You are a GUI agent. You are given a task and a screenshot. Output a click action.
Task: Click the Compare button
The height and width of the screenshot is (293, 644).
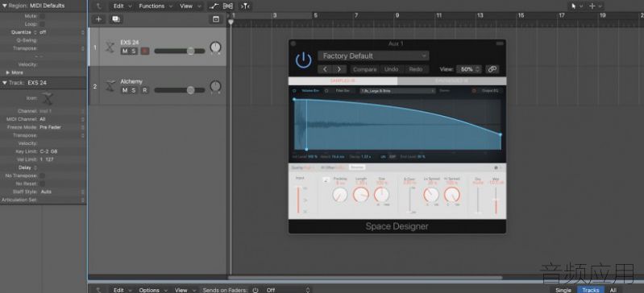[x=364, y=69]
